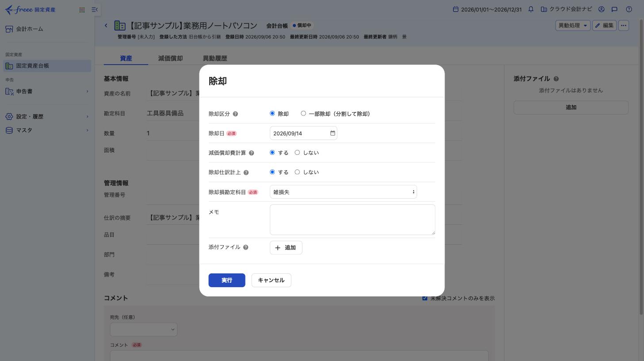Show help tooltip for 除却区分
This screenshot has width=644, height=361.
coord(235,114)
